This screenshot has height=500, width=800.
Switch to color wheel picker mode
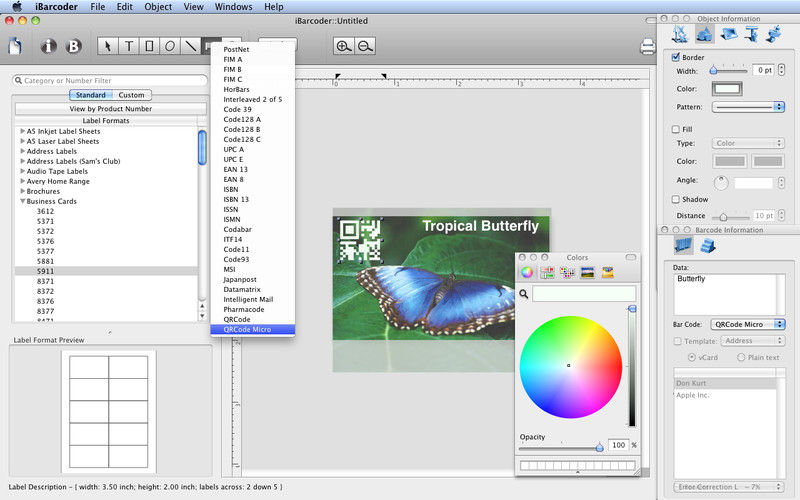[x=527, y=272]
